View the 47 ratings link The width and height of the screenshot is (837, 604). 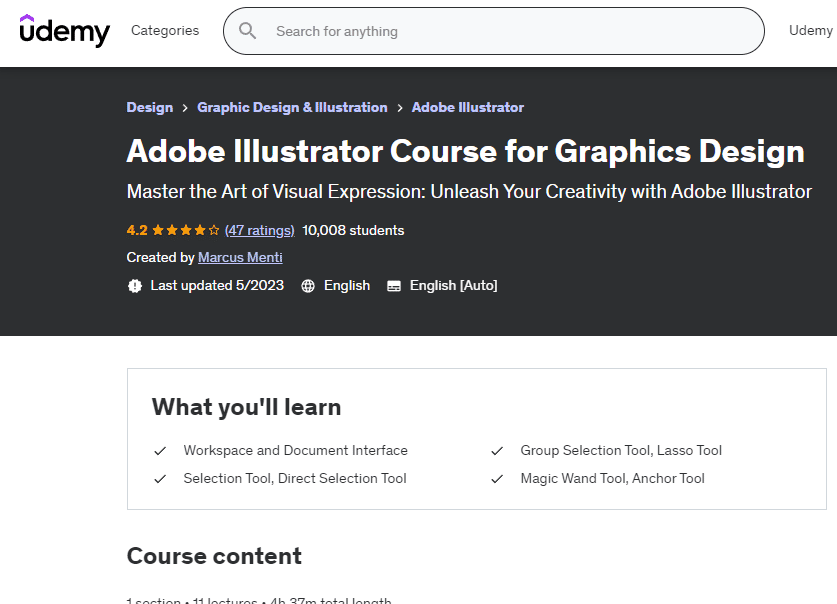tap(260, 230)
